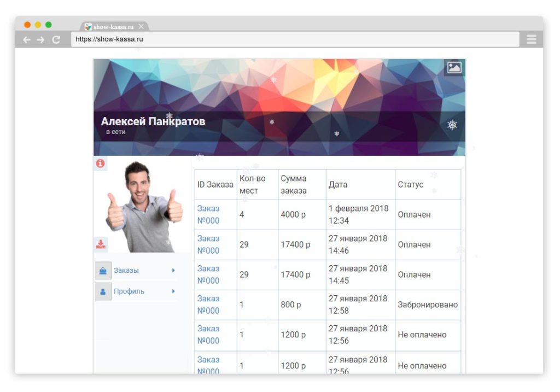The width and height of the screenshot is (560, 392).
Task: Click the 1 февраля 2018 12:34 date cell
Action: [360, 214]
